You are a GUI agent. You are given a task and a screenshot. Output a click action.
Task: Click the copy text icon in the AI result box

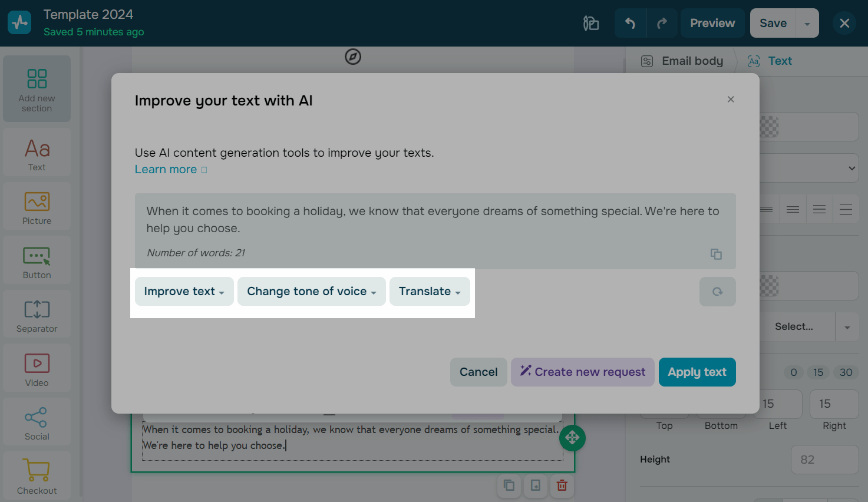tap(716, 254)
